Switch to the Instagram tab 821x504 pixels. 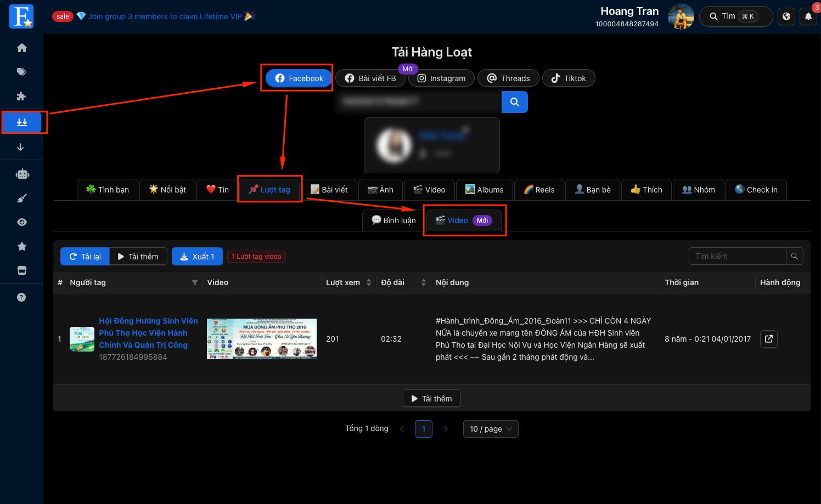click(442, 78)
